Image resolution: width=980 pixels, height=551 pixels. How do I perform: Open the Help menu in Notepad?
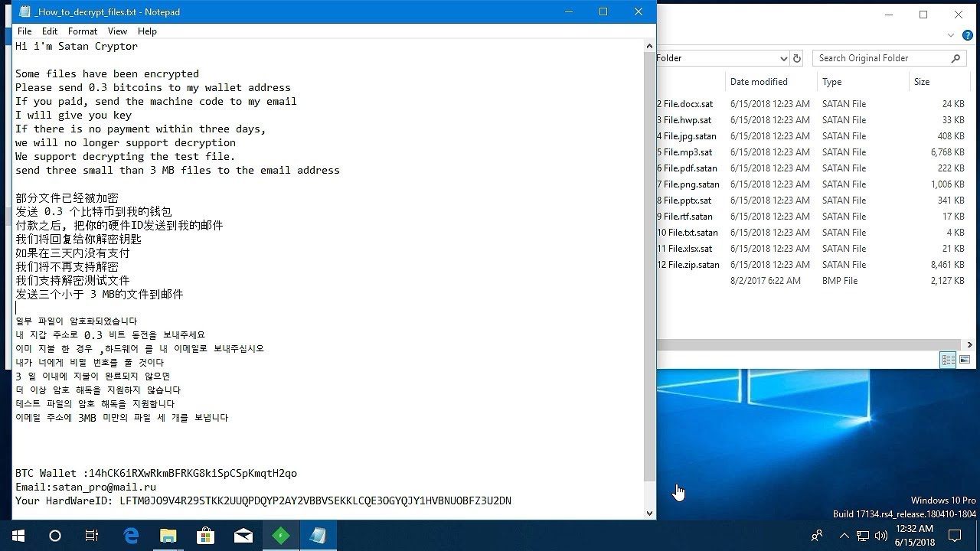coord(147,31)
